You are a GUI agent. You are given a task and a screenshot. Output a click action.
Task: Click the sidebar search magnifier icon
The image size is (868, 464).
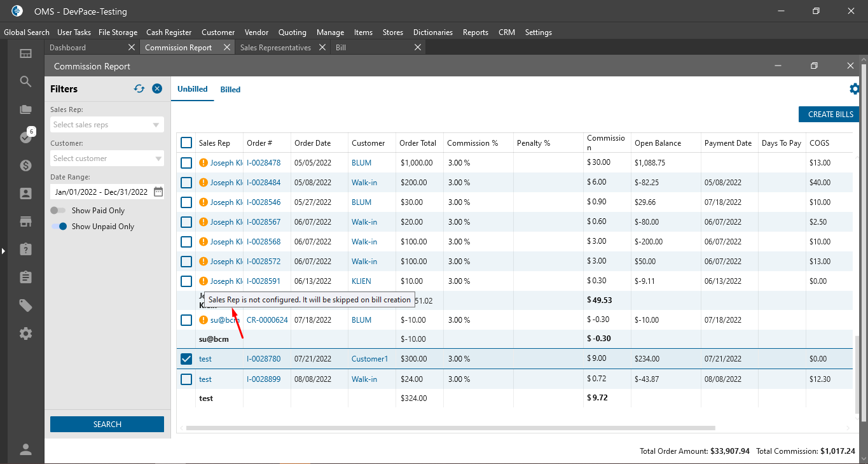click(x=25, y=81)
